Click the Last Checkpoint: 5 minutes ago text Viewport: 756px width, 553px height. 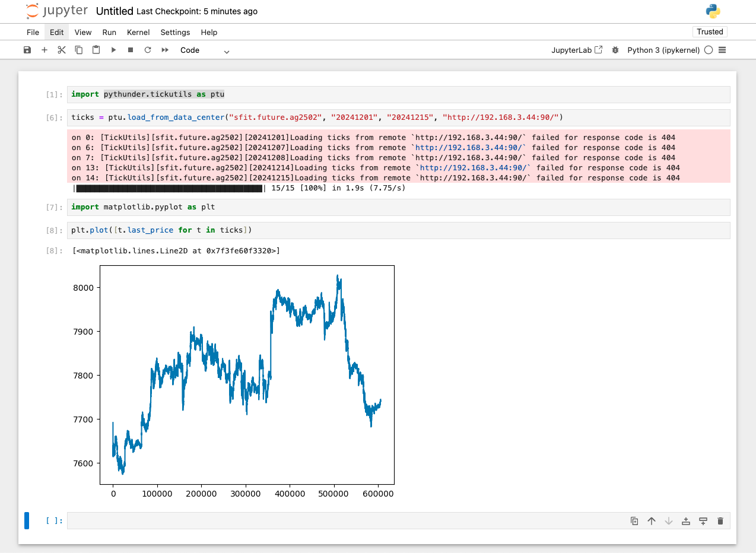tap(197, 11)
